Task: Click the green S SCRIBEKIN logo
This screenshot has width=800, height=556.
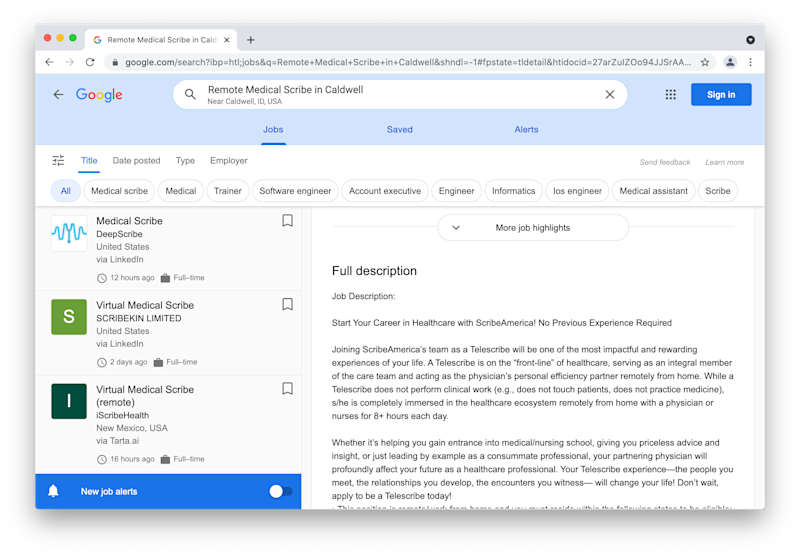Action: [69, 317]
